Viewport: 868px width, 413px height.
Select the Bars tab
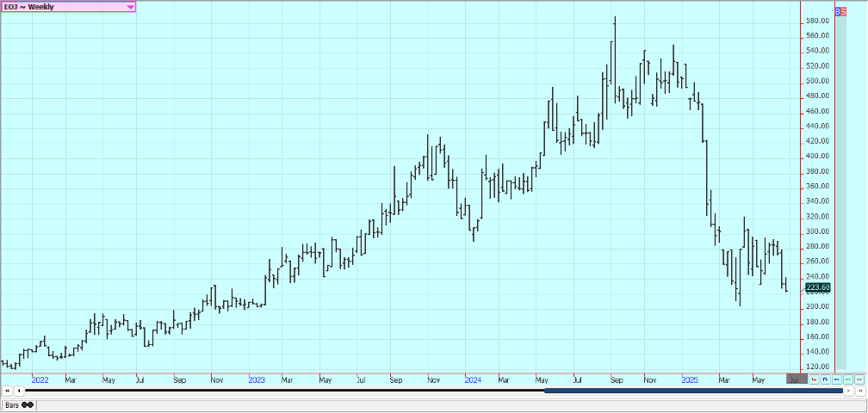[x=19, y=405]
